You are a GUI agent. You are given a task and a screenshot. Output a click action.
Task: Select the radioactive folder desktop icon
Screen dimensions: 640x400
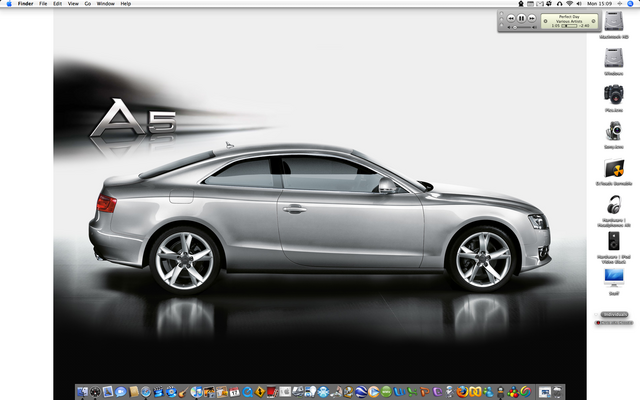[614, 168]
